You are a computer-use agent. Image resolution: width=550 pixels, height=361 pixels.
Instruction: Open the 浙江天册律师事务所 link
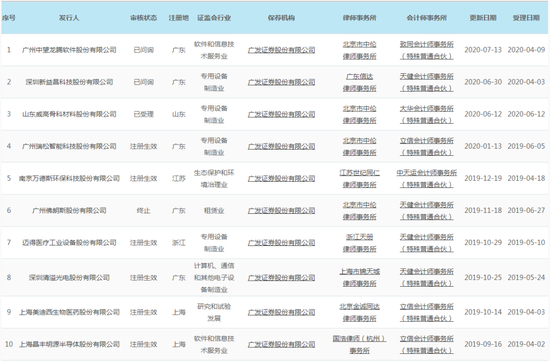tap(360, 243)
